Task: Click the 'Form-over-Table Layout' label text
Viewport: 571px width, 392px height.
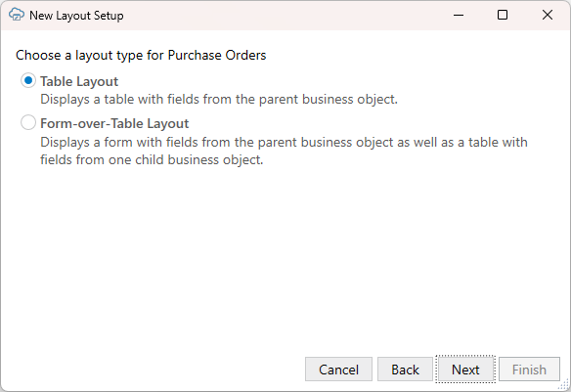Action: (x=114, y=123)
